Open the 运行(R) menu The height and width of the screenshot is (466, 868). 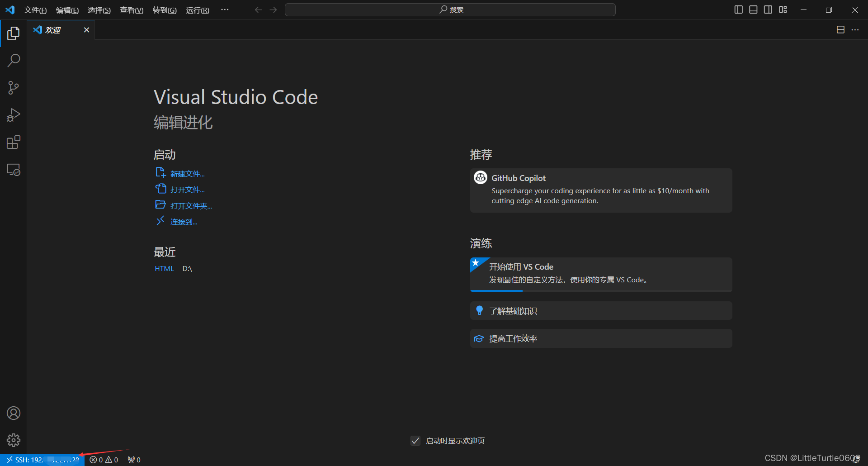[198, 10]
